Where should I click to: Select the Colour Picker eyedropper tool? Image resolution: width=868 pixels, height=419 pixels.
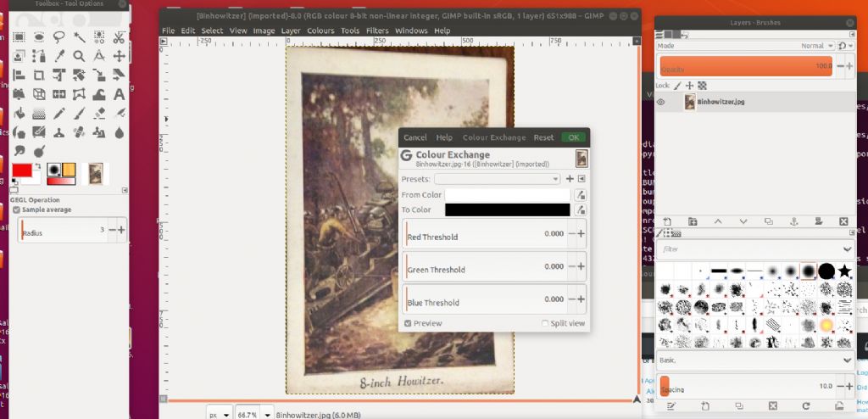(x=59, y=56)
